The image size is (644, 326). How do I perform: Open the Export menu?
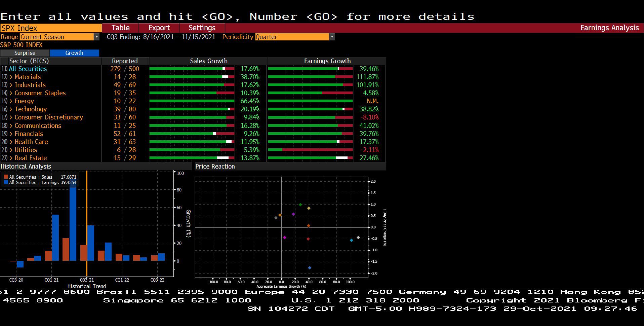pyautogui.click(x=159, y=28)
